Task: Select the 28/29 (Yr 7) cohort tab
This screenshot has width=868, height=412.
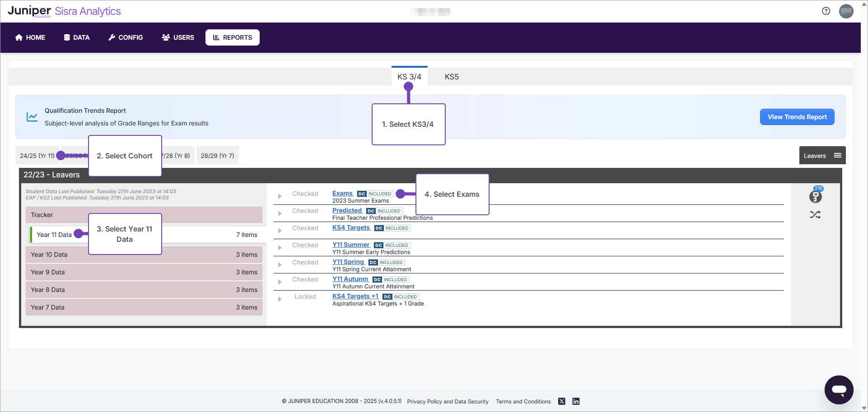Action: 217,156
